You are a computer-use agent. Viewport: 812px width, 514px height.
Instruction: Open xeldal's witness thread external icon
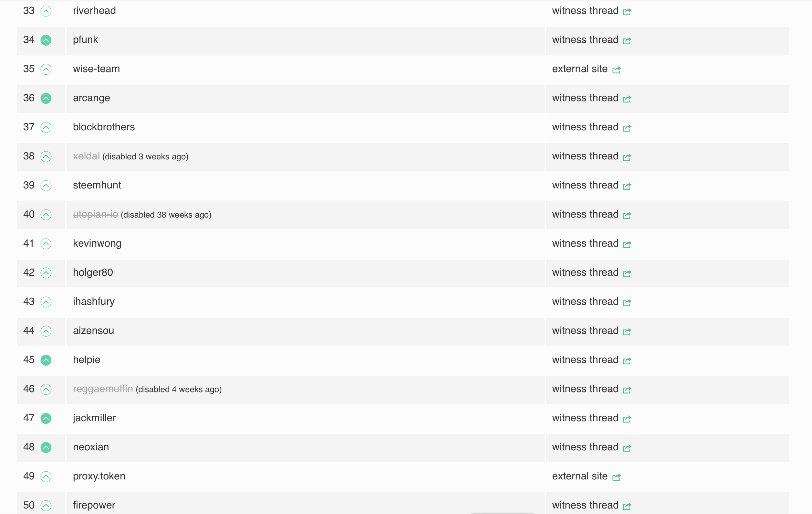[x=627, y=157]
